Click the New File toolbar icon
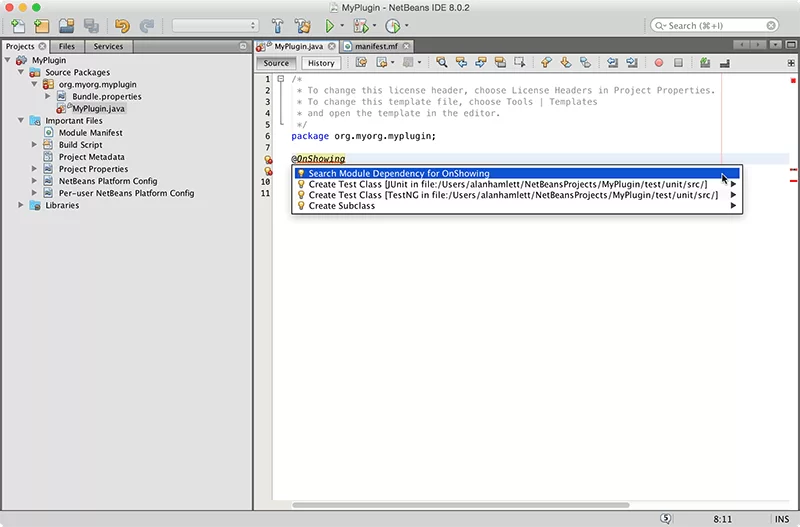This screenshot has width=800, height=527. tap(18, 26)
